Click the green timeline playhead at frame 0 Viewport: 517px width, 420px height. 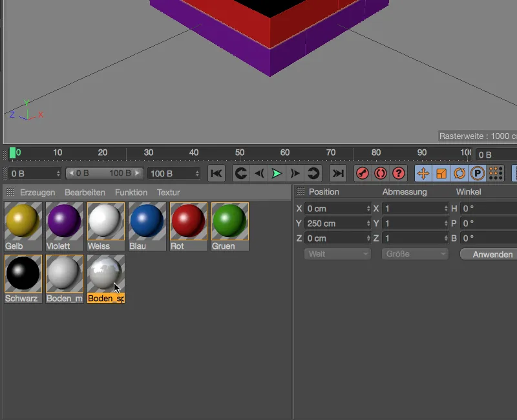tap(12, 153)
